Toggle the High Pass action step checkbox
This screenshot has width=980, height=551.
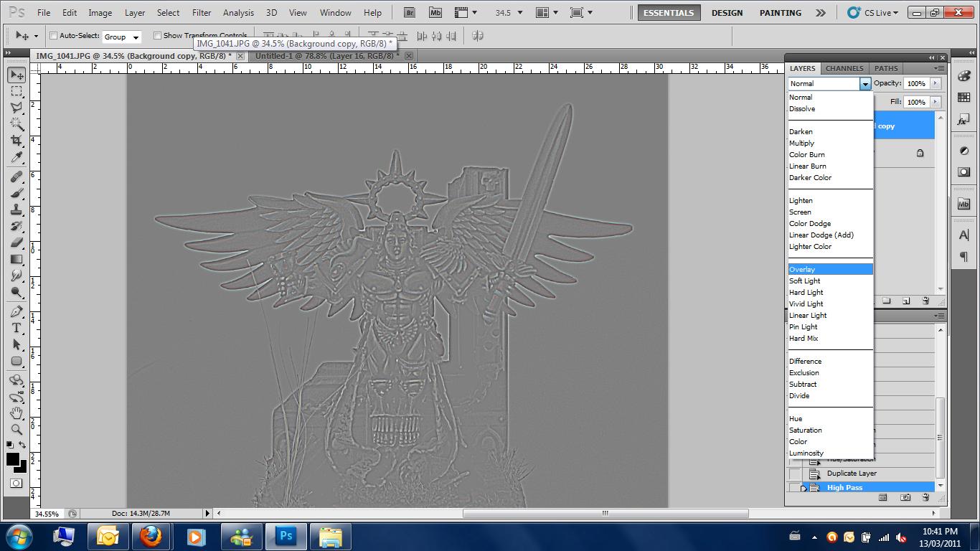(794, 488)
